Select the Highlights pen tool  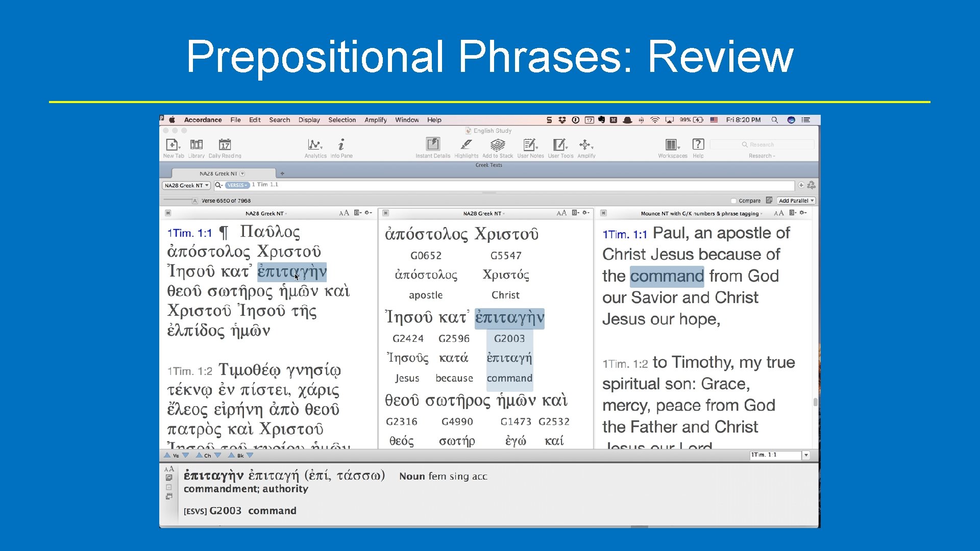(466, 145)
